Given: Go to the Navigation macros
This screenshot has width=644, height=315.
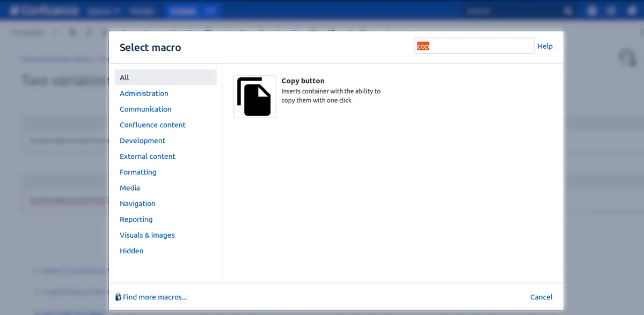Looking at the screenshot, I should 137,203.
